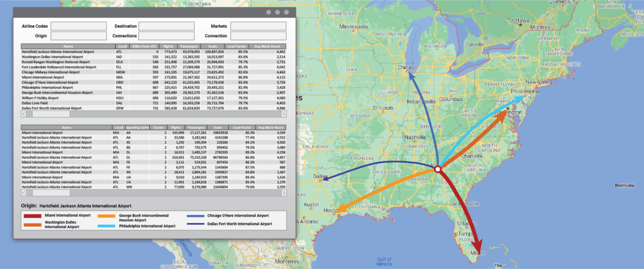Image resolution: width=644 pixels, height=269 pixels.
Task: Click the lower table's horizontal scrollbar thumb
Action: coord(51,193)
